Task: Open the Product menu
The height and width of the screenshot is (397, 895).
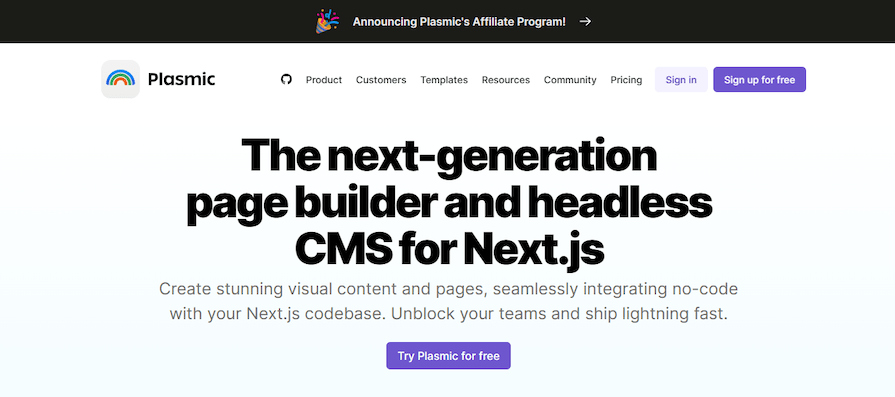Action: coord(324,80)
